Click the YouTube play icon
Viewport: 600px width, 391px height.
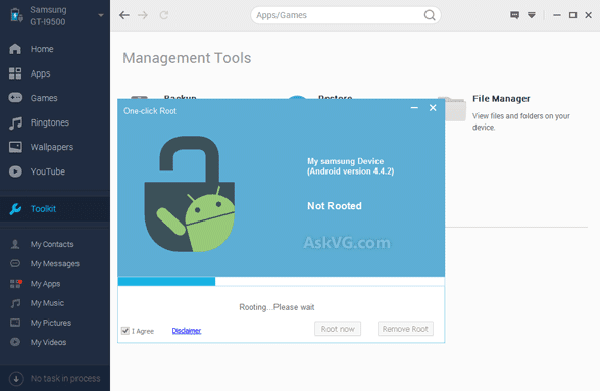pyautogui.click(x=15, y=171)
